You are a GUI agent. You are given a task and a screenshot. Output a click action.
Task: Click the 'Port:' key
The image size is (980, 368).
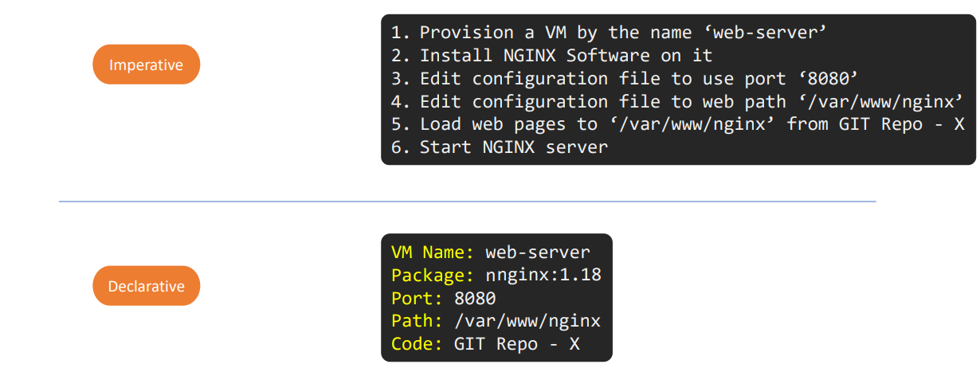[417, 298]
